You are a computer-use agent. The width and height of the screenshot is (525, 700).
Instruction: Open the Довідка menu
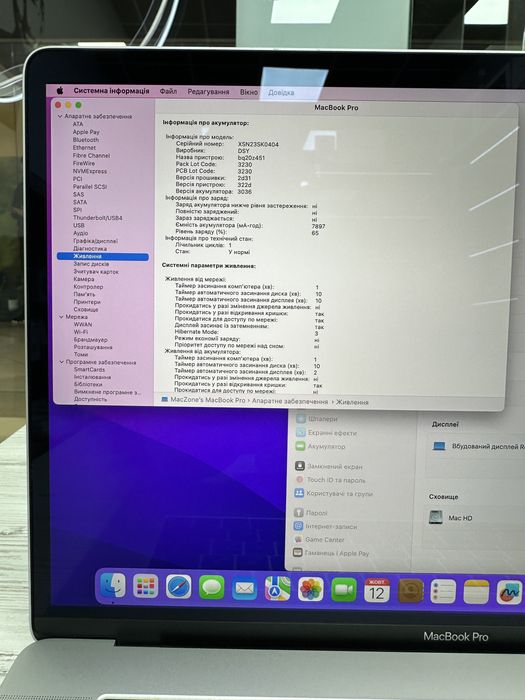point(281,92)
